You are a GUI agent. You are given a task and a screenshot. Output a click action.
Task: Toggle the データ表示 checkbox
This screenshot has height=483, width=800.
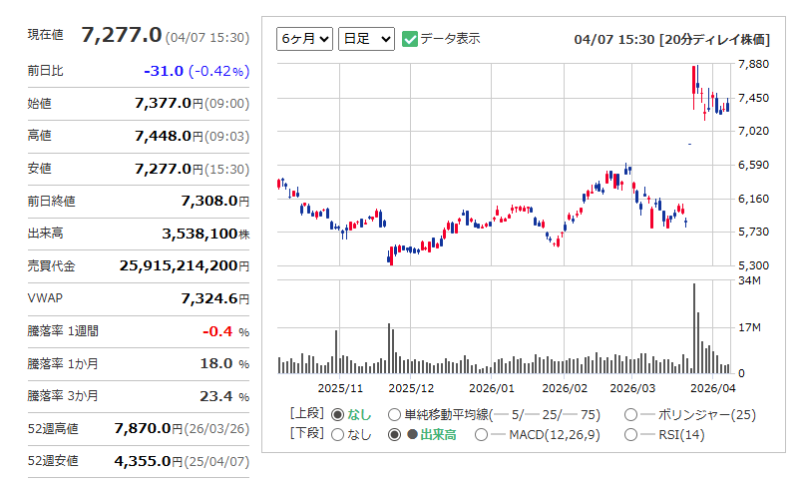[410, 39]
